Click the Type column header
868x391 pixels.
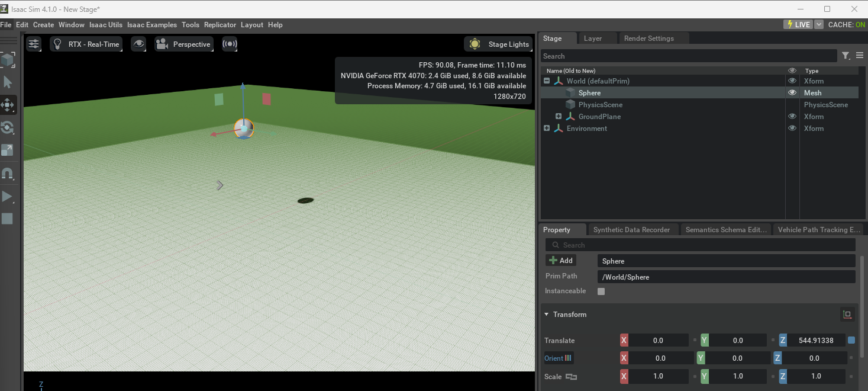812,70
